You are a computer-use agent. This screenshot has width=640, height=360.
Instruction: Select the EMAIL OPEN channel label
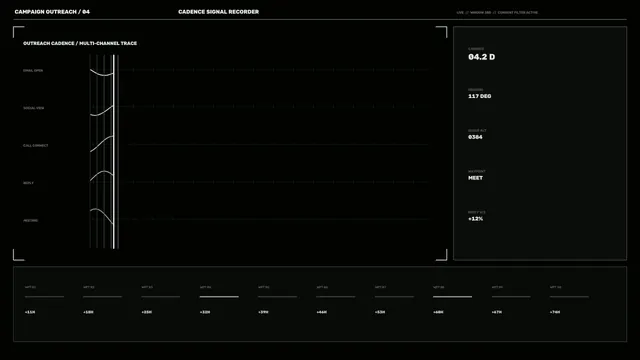click(33, 71)
